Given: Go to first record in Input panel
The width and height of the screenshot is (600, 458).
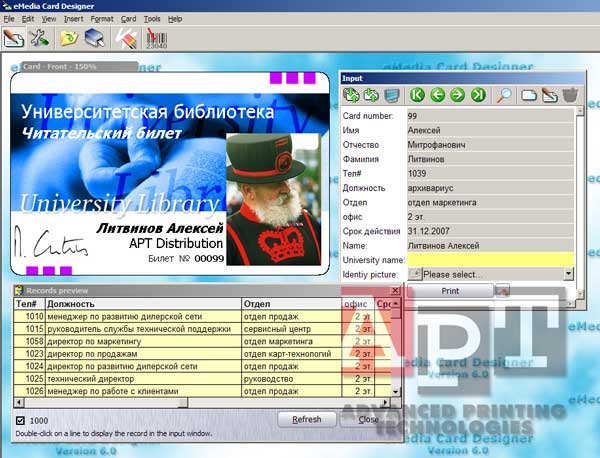Looking at the screenshot, I should 417,95.
